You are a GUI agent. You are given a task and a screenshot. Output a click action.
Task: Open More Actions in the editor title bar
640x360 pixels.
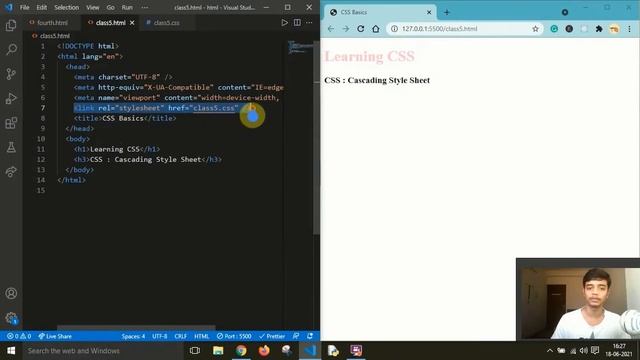(309, 23)
